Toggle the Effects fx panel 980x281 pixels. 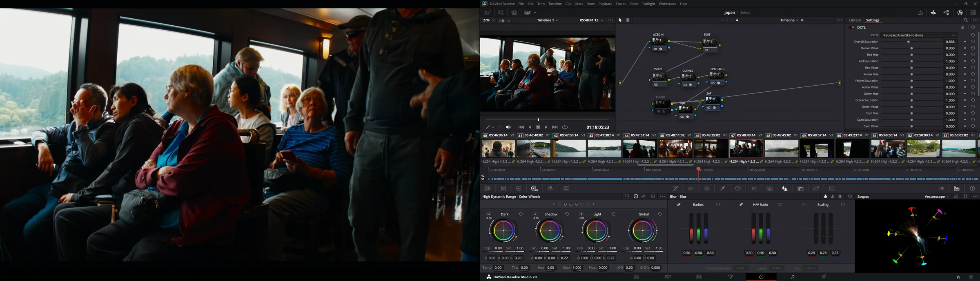pyautogui.click(x=960, y=13)
